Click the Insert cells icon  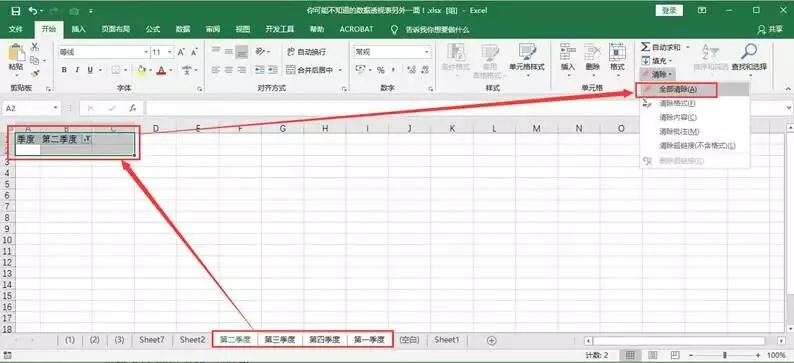[568, 52]
